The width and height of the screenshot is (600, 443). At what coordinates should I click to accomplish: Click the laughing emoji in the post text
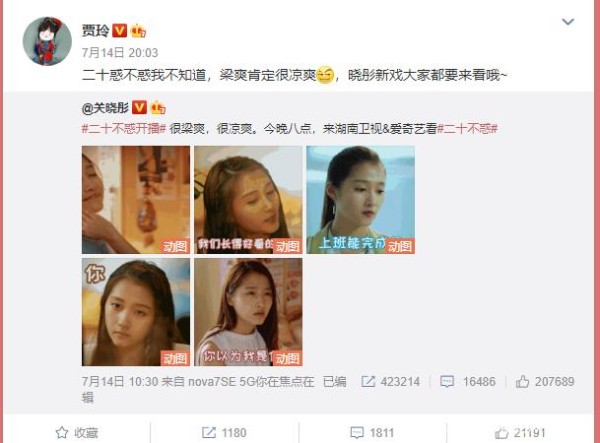tap(325, 75)
